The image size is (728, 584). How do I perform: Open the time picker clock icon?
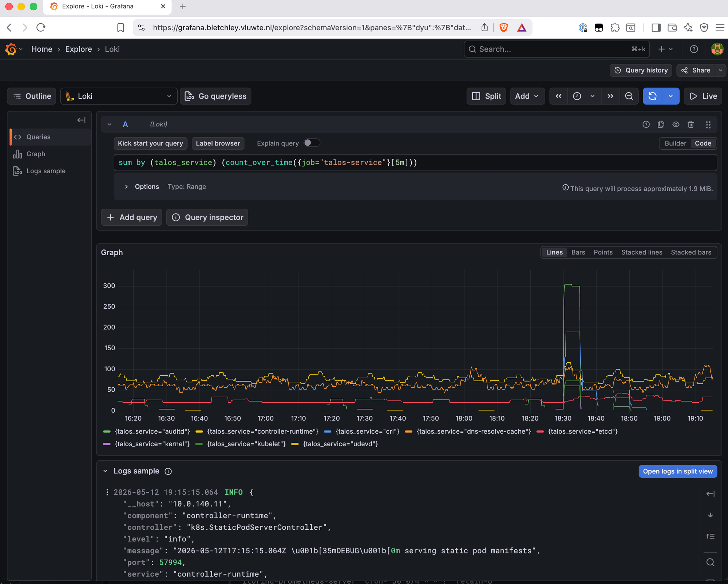click(577, 96)
